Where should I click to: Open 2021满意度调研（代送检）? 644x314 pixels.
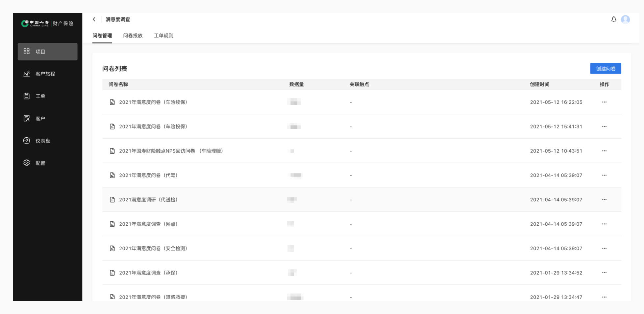[148, 199]
